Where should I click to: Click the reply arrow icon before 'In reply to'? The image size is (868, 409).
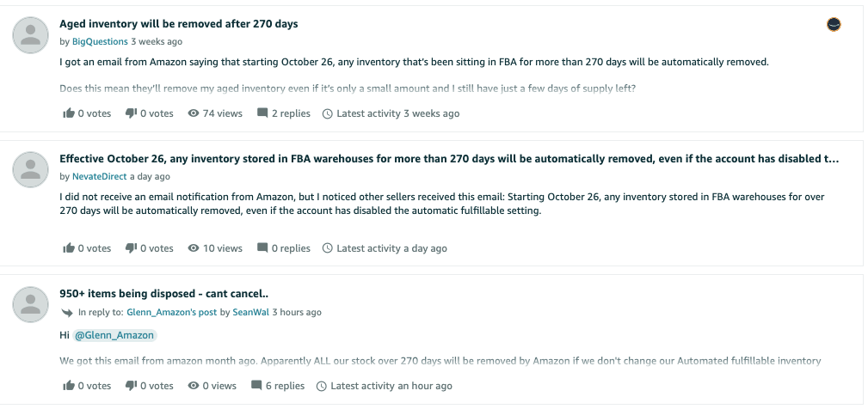pos(66,313)
